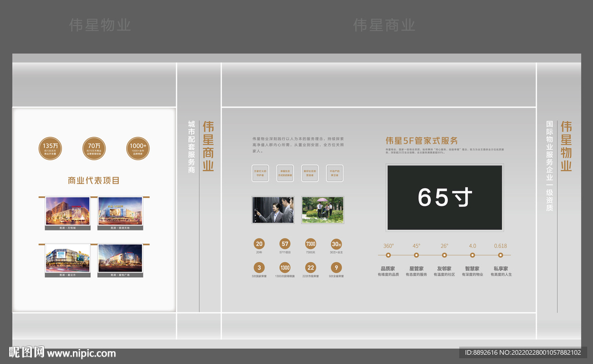Viewport: 593px width, 364px height.
Task: Click the 智慧家 label
Action: coord(473,269)
